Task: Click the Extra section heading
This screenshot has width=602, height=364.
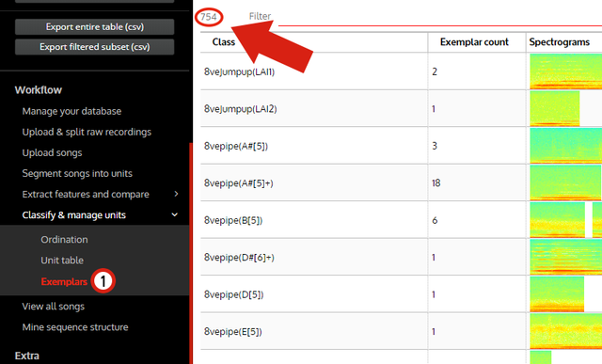Action: 27,356
